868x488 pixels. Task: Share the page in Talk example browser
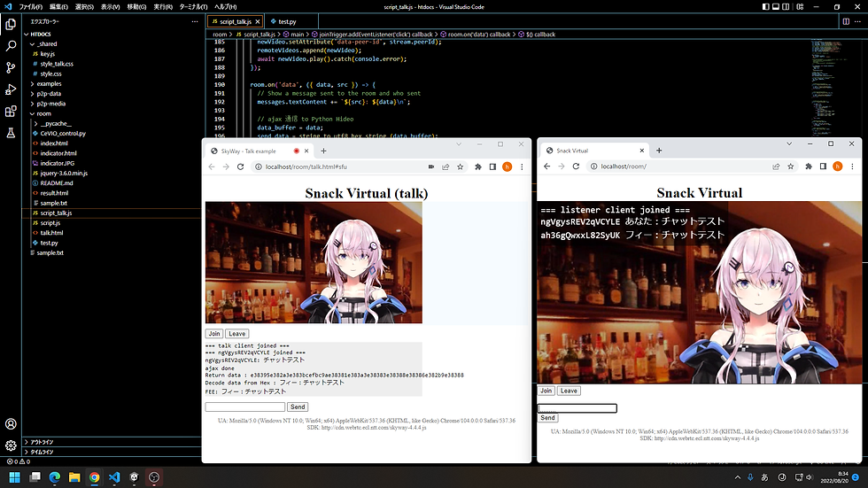click(x=446, y=167)
